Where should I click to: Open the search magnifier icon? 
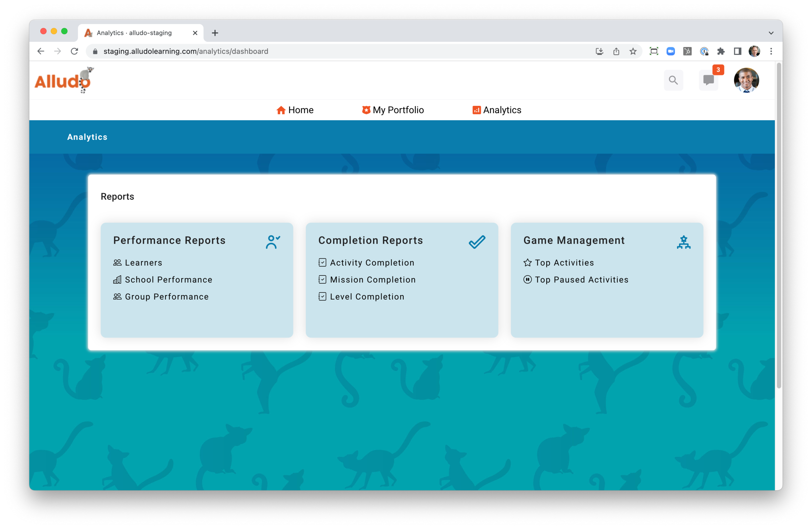(x=673, y=80)
